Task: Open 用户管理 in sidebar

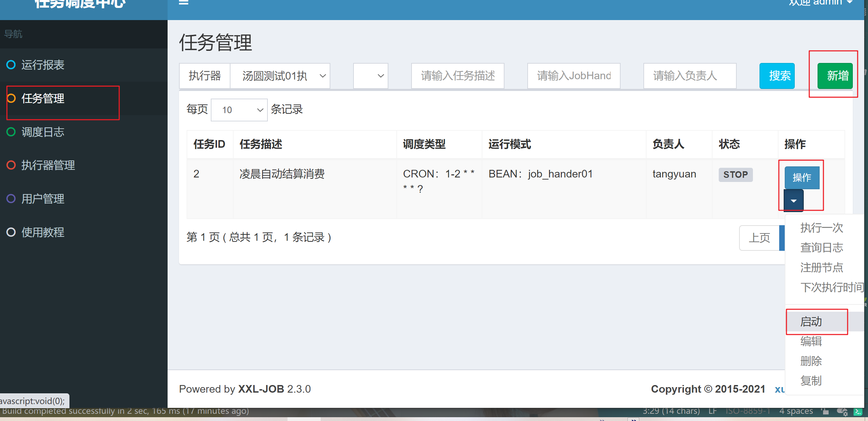Action: click(84, 199)
